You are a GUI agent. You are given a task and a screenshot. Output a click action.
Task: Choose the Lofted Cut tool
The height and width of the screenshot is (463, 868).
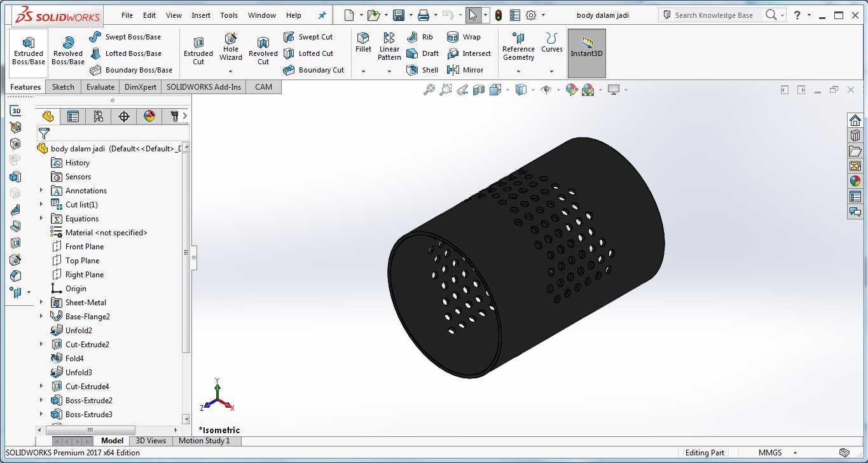coord(308,53)
